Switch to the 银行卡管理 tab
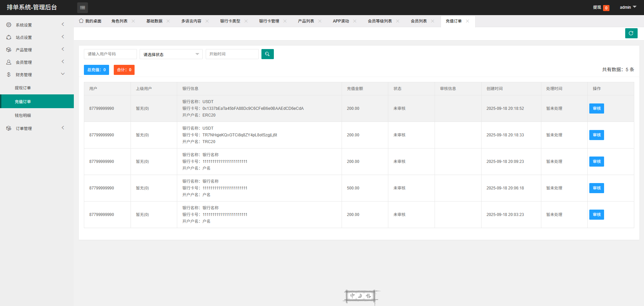 pyautogui.click(x=269, y=21)
